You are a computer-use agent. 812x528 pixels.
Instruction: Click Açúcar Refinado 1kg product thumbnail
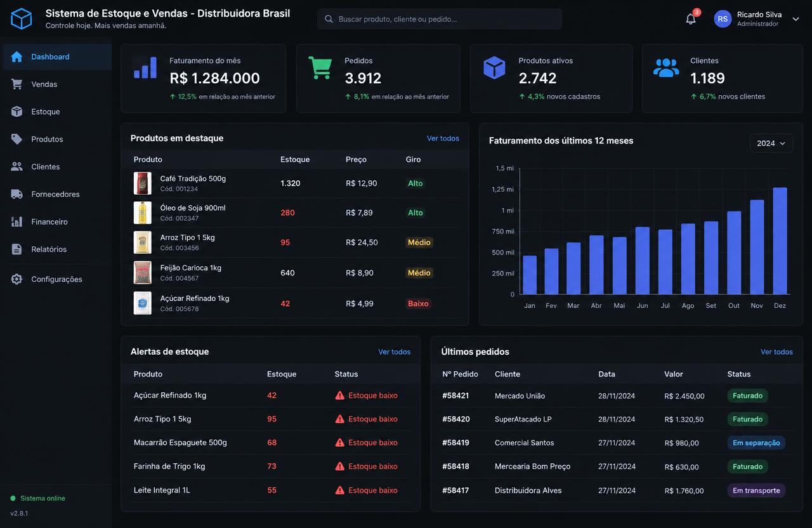[x=143, y=303]
